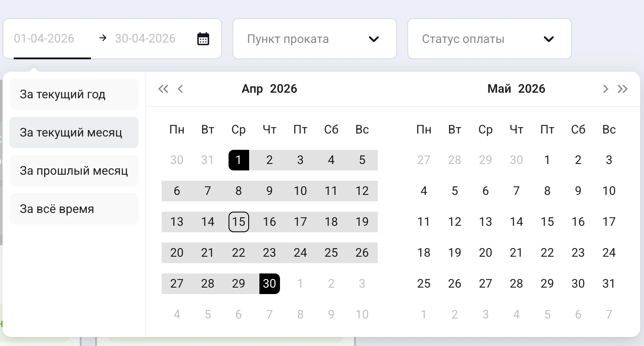Keep 'За текущий месяц' highlighted preset selected
The image size is (644, 346).
(x=74, y=132)
